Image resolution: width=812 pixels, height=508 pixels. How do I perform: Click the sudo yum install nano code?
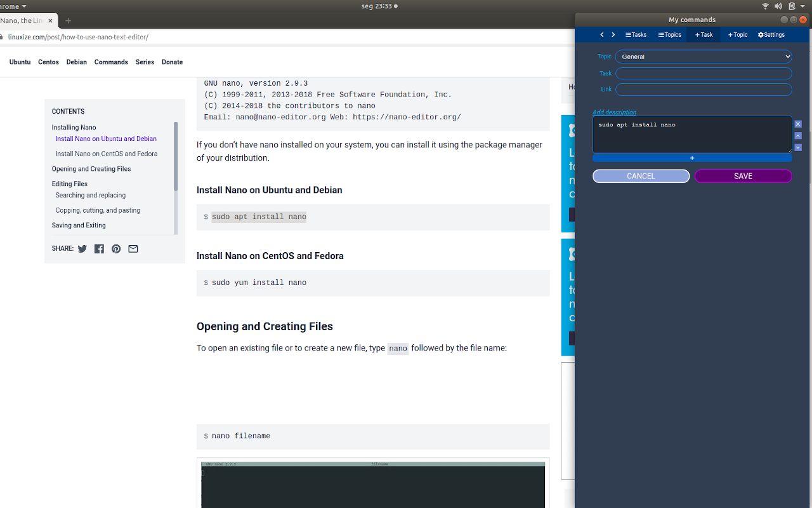click(x=259, y=283)
